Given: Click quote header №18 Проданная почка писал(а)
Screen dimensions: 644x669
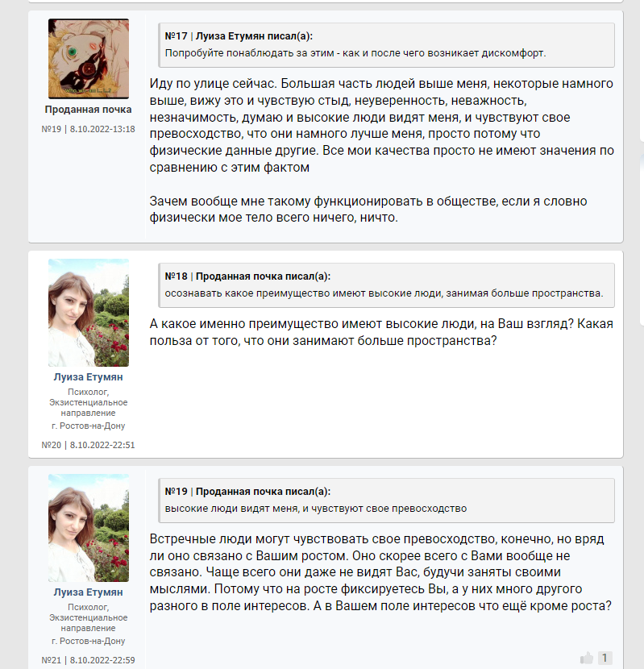Looking at the screenshot, I should tap(247, 276).
